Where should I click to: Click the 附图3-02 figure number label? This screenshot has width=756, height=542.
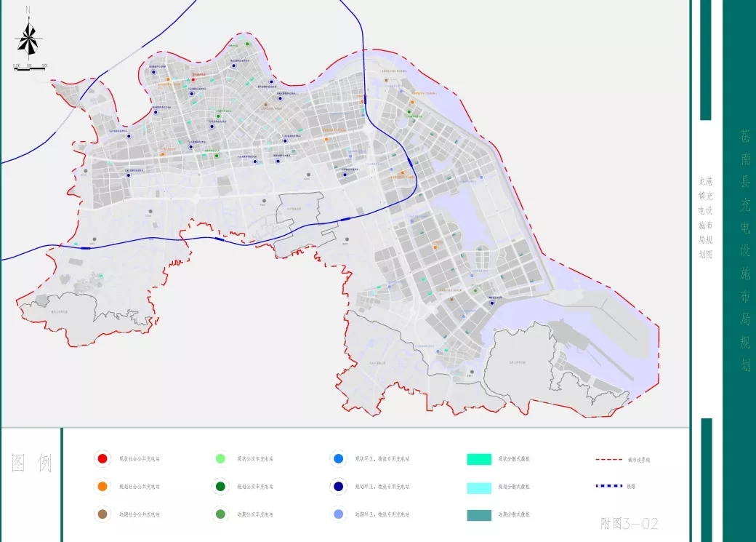pyautogui.click(x=630, y=523)
